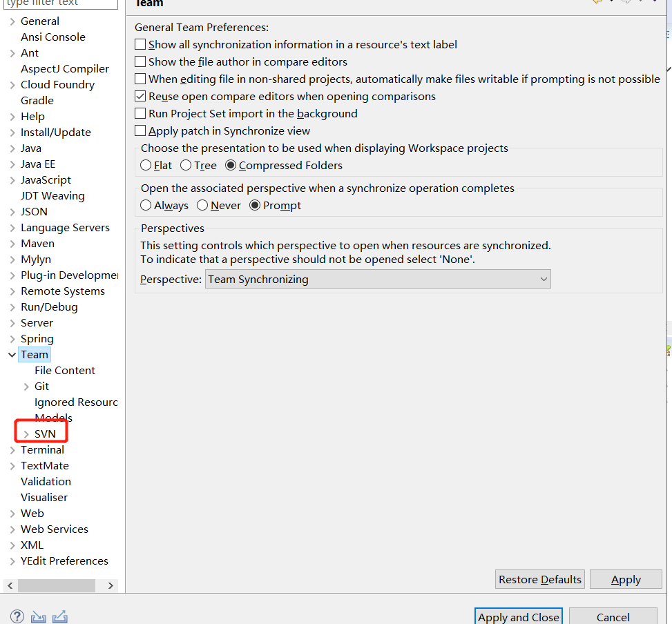This screenshot has width=672, height=624.
Task: Open the preferences help question mark icon
Action: tap(17, 616)
